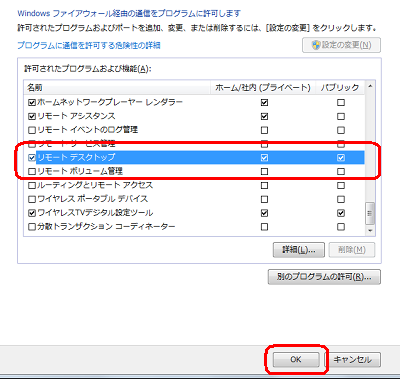Toggle ホームネットワークプレーヤー レンダラー private checkbox
The image size is (400, 379).
point(264,102)
